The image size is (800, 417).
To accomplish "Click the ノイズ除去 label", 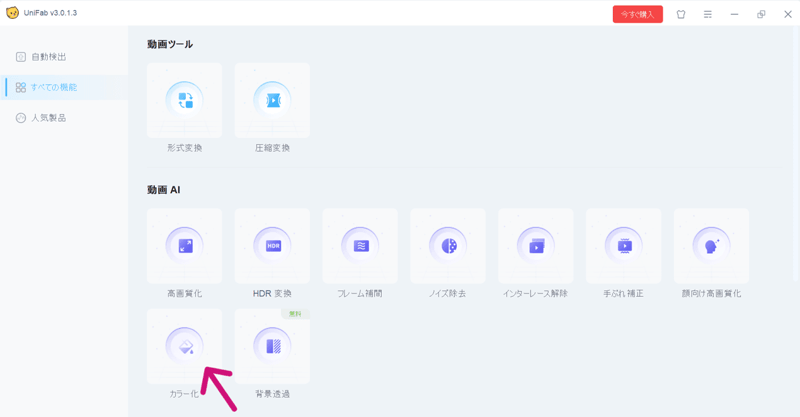I will click(x=447, y=293).
